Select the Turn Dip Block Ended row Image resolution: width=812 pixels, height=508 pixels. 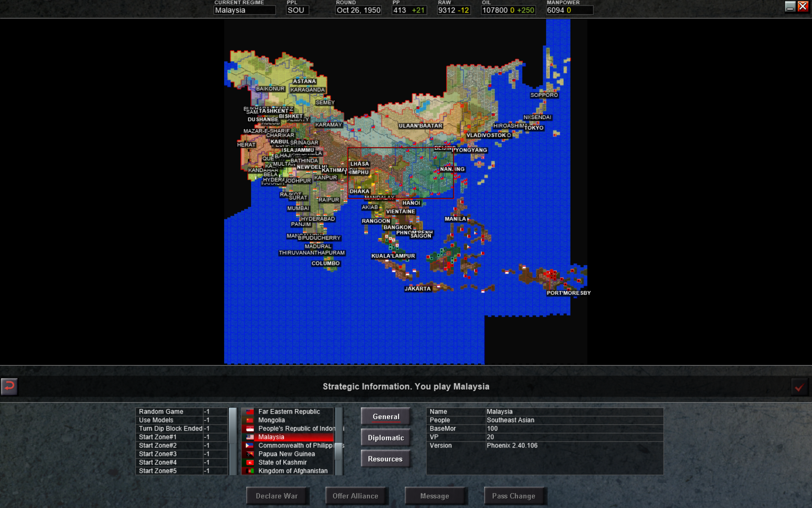(182, 428)
